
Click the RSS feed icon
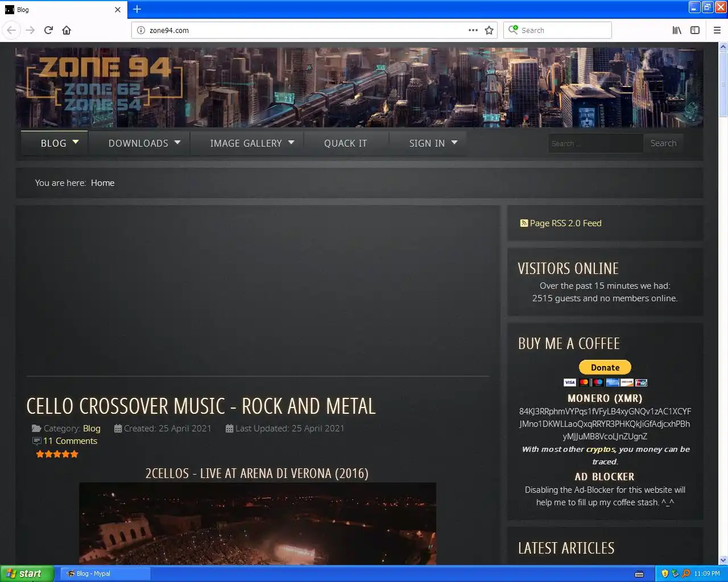pos(524,223)
